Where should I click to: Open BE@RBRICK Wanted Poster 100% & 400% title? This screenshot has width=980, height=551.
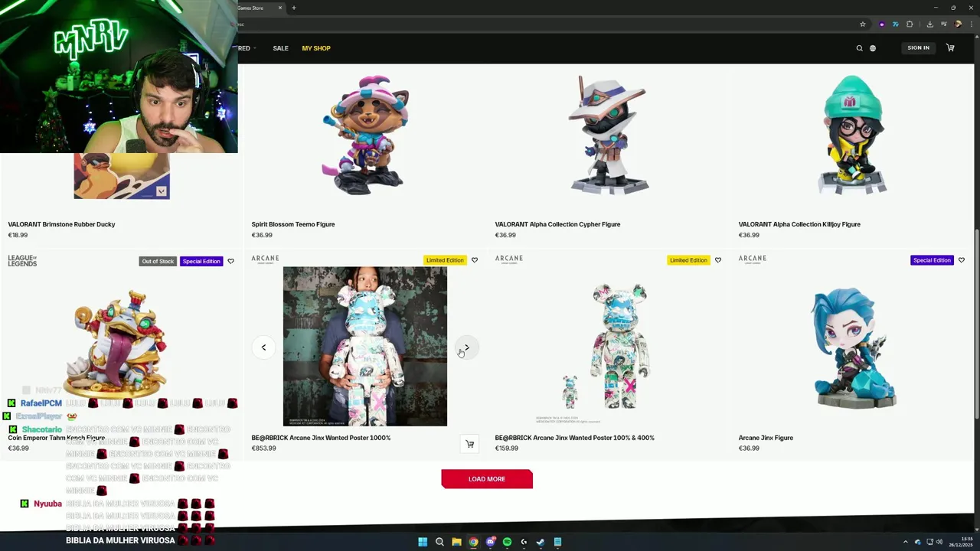coord(574,438)
